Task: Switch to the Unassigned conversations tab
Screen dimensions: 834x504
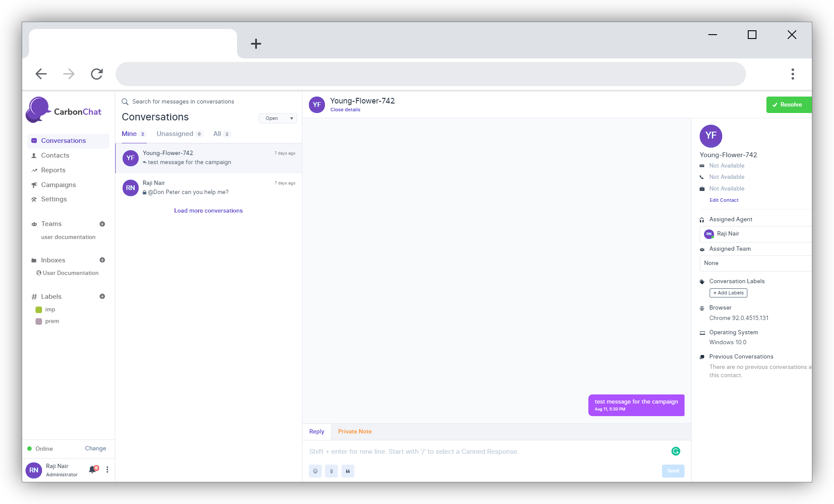Action: [175, 134]
